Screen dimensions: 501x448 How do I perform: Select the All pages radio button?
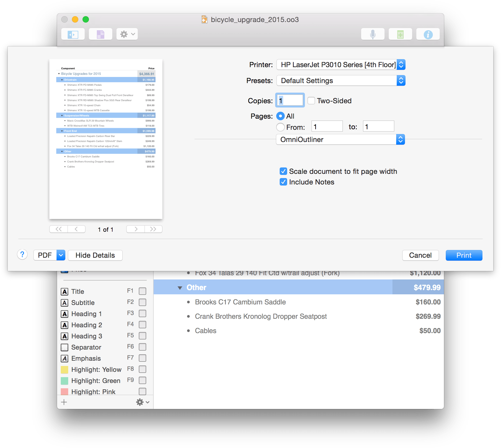pyautogui.click(x=280, y=116)
